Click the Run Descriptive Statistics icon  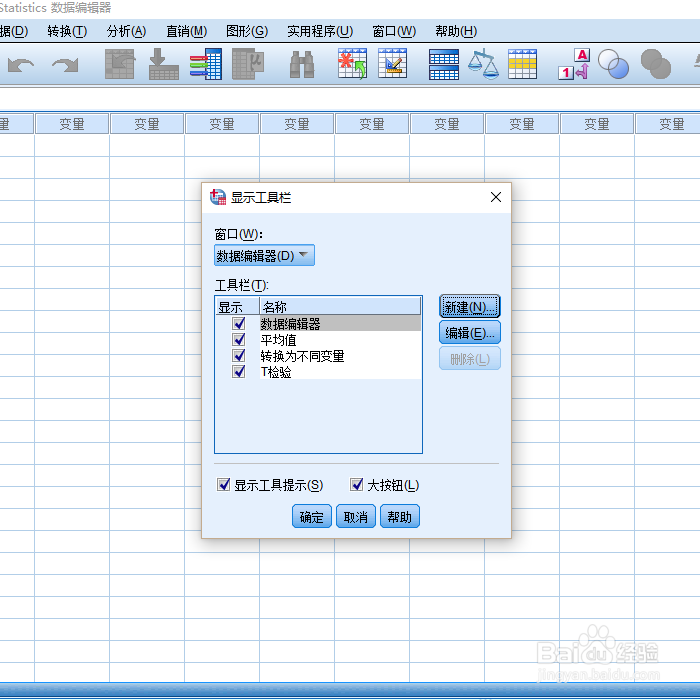click(248, 64)
